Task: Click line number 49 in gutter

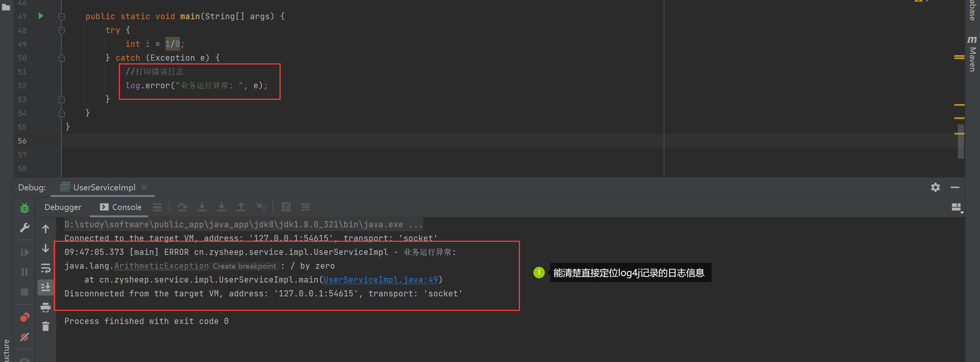Action: click(22, 44)
